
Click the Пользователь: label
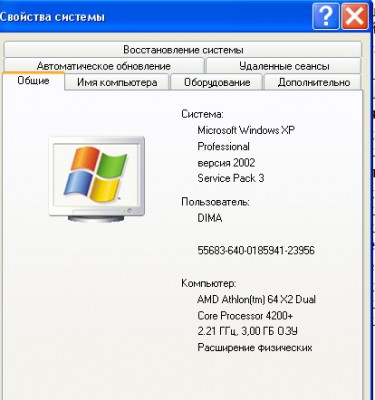[215, 202]
